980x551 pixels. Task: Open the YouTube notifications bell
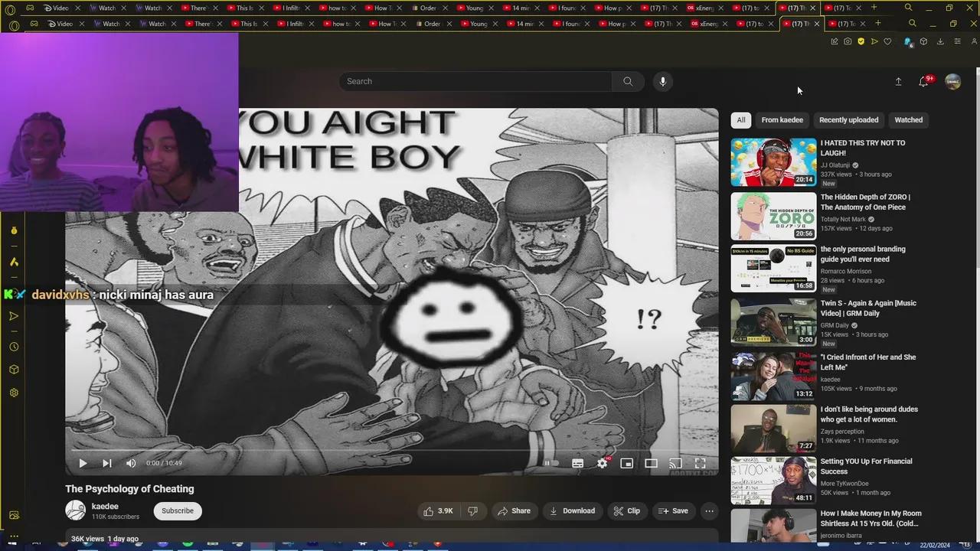pyautogui.click(x=923, y=82)
